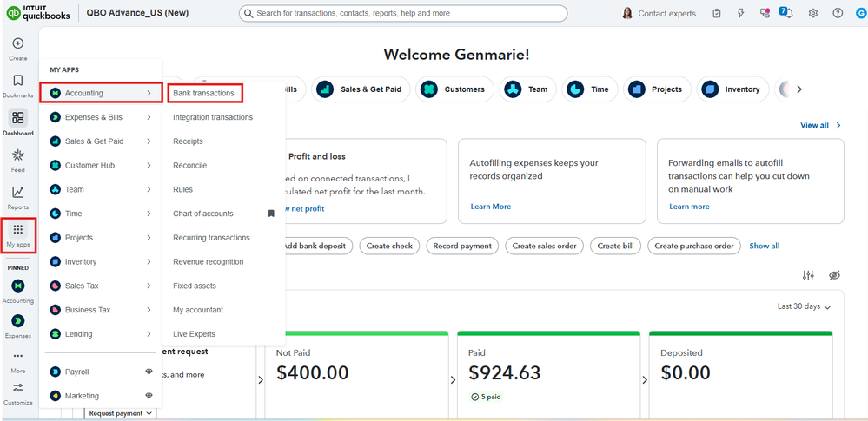
Task: Click the Customize sliders icon in sidebar
Action: (x=17, y=387)
